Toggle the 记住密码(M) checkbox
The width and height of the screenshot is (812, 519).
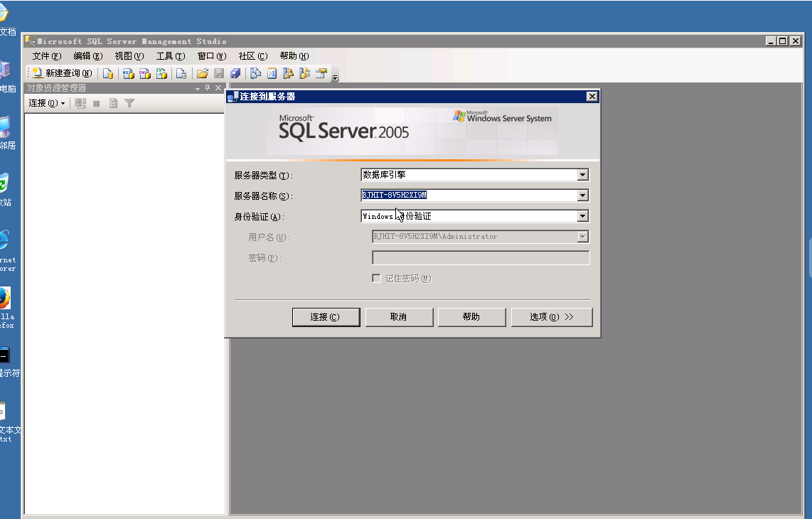coord(376,279)
